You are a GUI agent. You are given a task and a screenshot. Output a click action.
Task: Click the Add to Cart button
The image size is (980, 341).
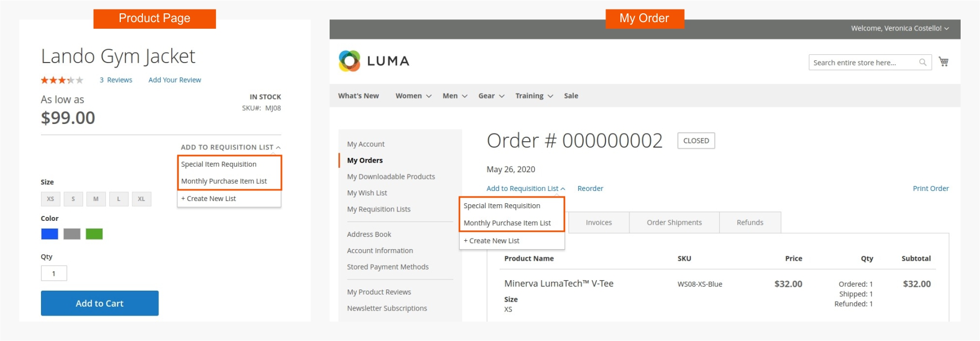point(100,303)
